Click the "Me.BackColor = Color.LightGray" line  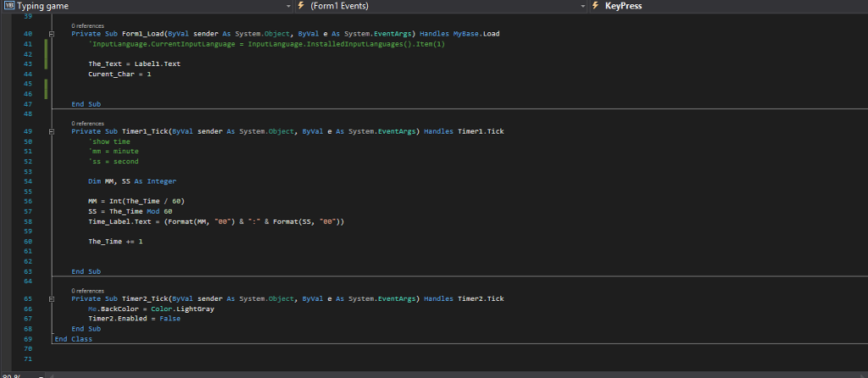pyautogui.click(x=151, y=309)
